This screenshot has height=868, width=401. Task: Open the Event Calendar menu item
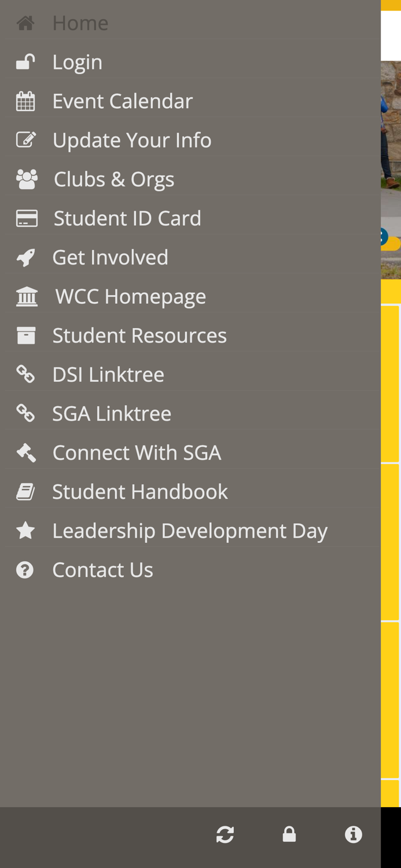click(x=123, y=100)
